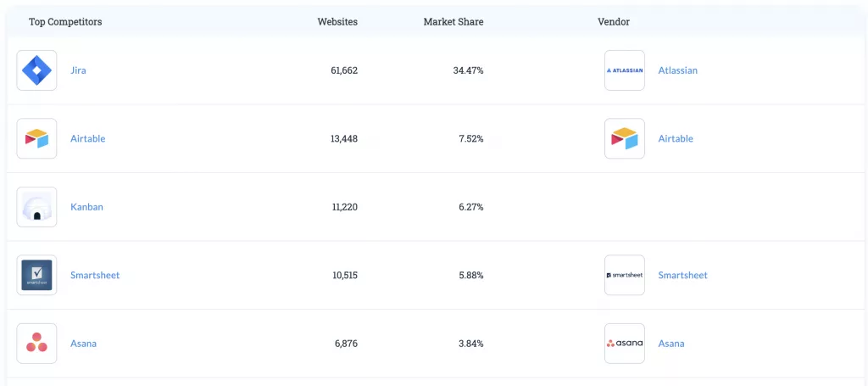Click the Jira product logo icon
The width and height of the screenshot is (868, 386).
click(x=36, y=70)
